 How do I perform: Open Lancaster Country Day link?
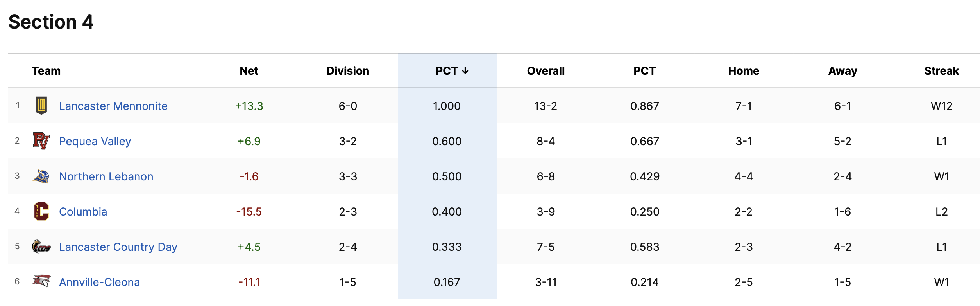click(x=118, y=247)
